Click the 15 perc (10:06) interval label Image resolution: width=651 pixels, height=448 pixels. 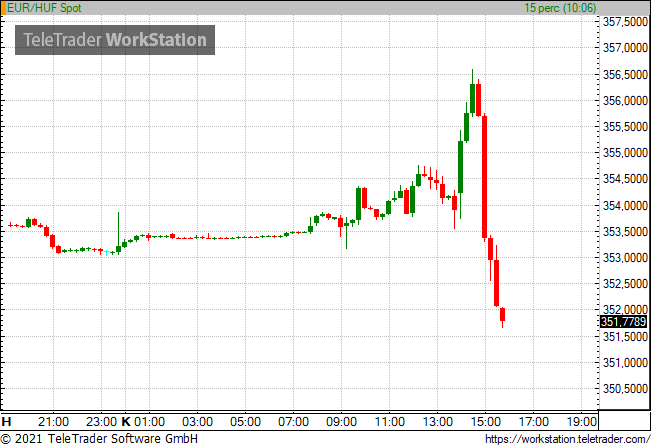pyautogui.click(x=560, y=7)
